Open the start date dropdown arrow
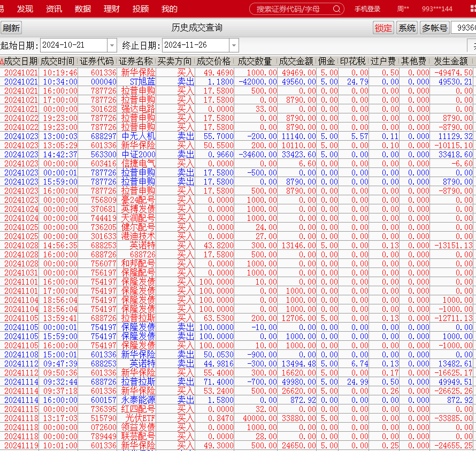The width and height of the screenshot is (476, 451). (112, 45)
